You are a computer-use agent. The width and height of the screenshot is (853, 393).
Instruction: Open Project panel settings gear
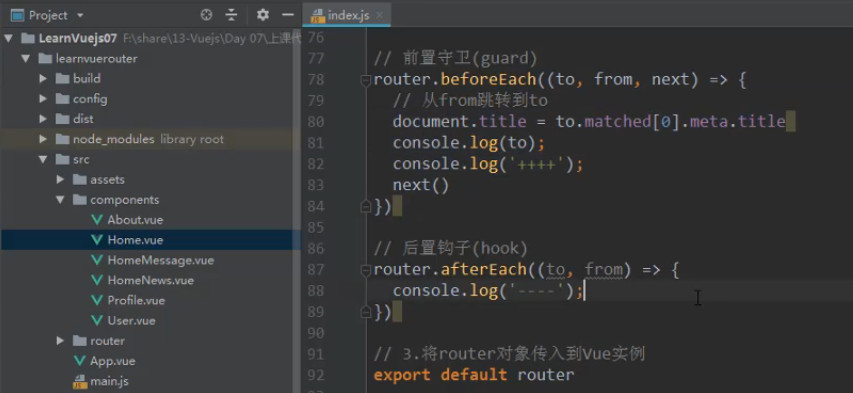click(263, 15)
